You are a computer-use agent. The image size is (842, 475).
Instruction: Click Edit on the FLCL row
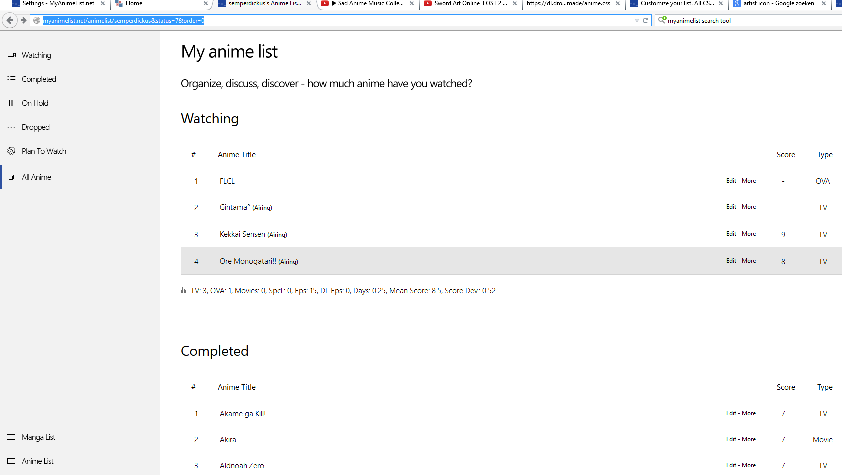tap(731, 181)
